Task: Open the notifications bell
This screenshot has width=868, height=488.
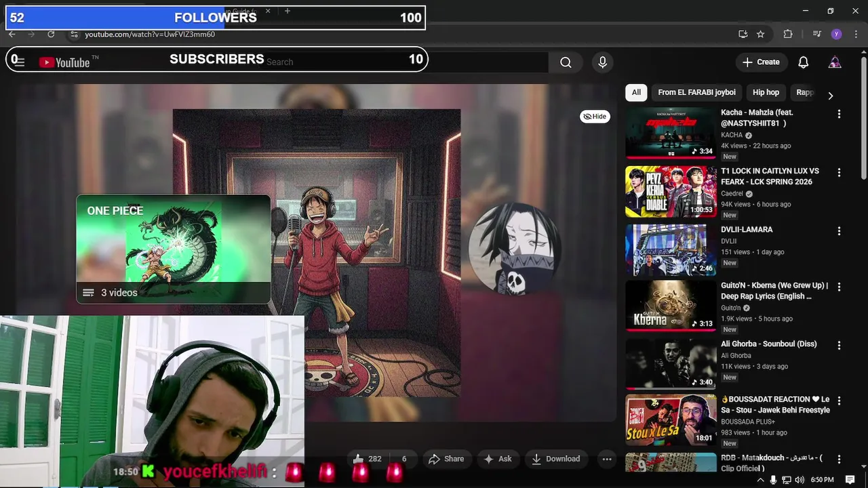Action: tap(803, 62)
